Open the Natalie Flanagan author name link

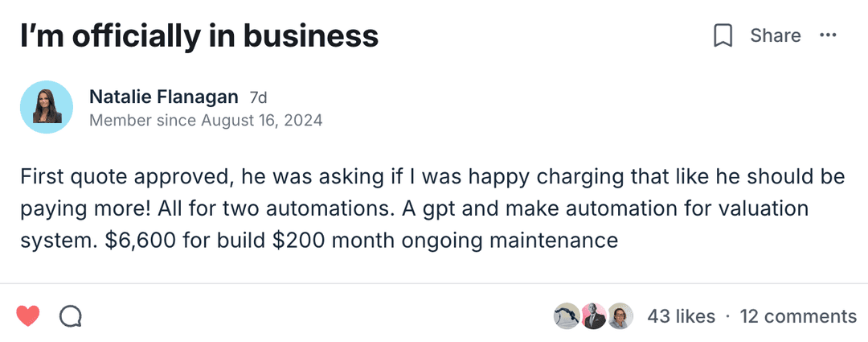(163, 97)
